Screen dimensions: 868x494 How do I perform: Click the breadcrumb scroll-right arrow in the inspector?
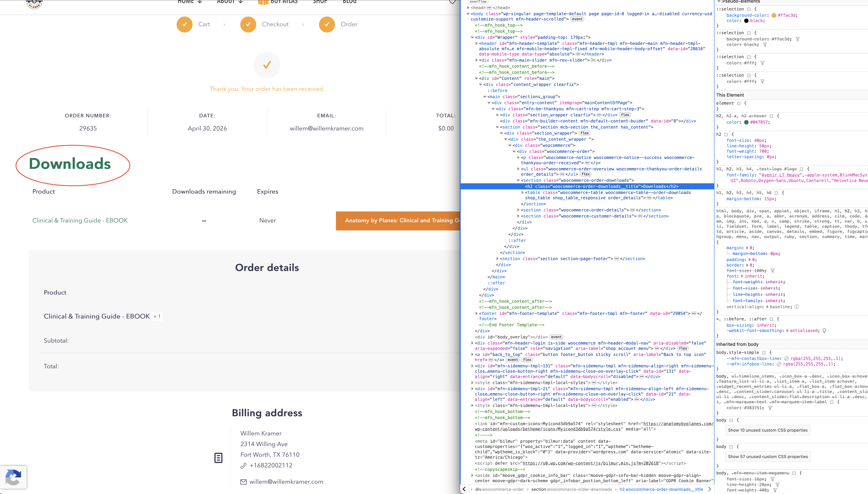click(x=709, y=489)
